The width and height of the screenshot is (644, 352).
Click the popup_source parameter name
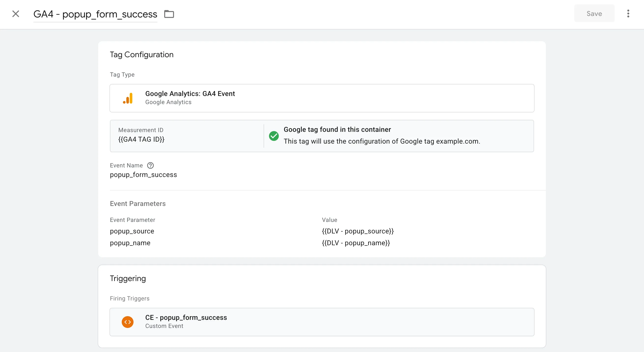132,231
